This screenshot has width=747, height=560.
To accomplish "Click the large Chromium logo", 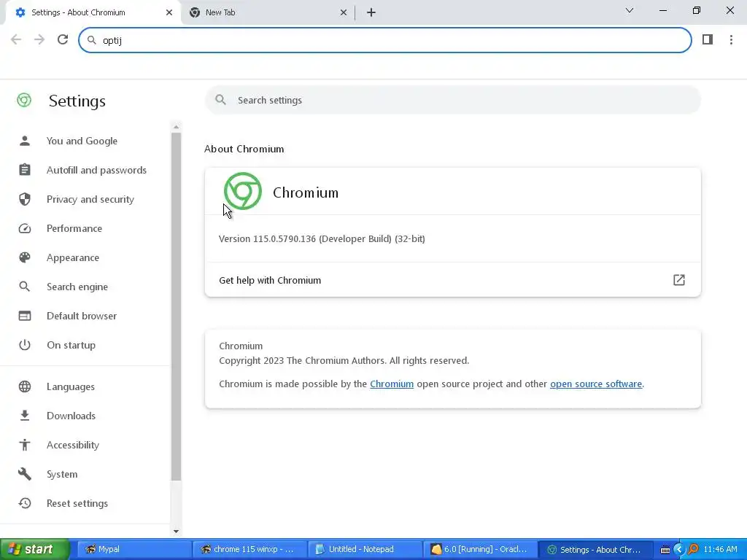I will tap(242, 192).
